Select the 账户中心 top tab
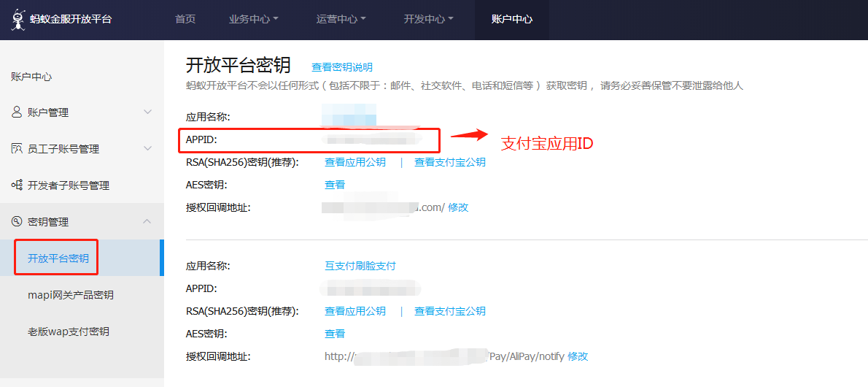 (x=512, y=19)
